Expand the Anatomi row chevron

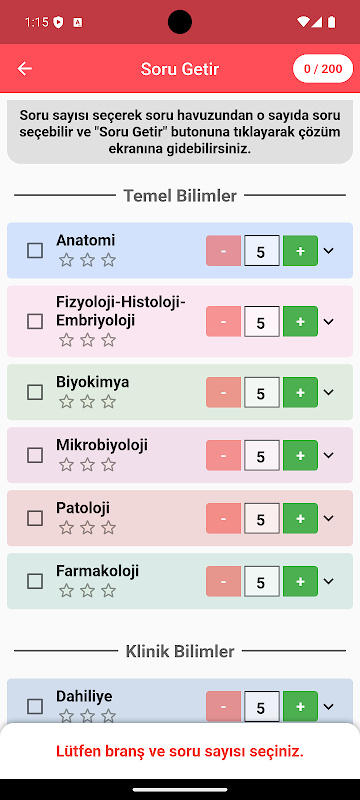(x=329, y=251)
